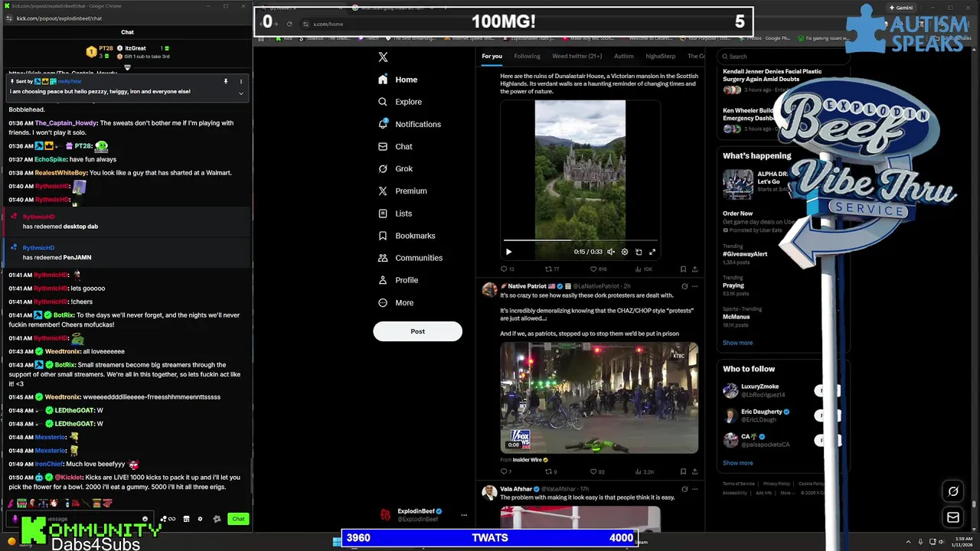
Task: Open Communities in the X sidebar
Action: [x=410, y=258]
